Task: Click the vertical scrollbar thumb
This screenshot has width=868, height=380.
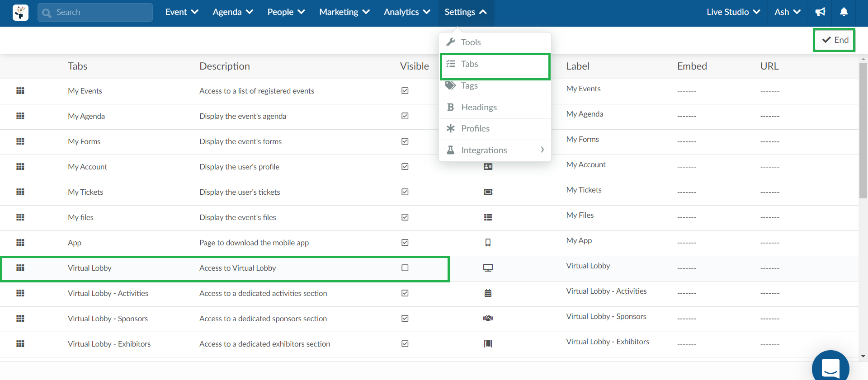Action: (x=863, y=131)
